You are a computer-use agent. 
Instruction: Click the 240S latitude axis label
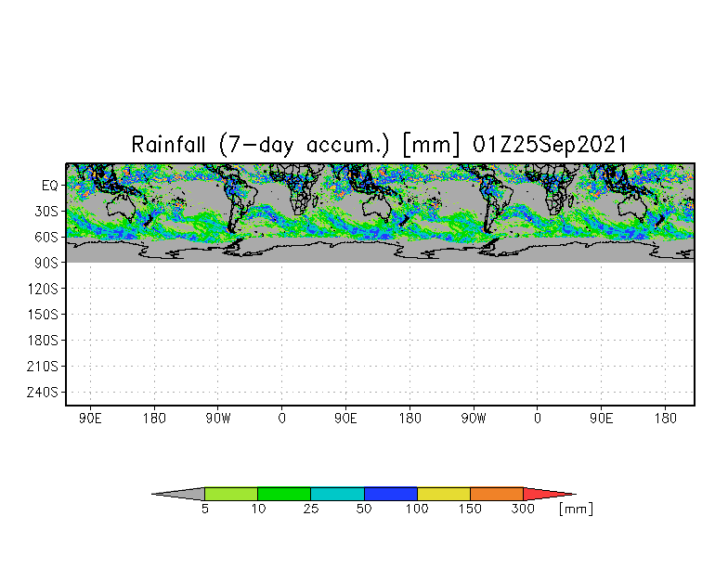43,393
